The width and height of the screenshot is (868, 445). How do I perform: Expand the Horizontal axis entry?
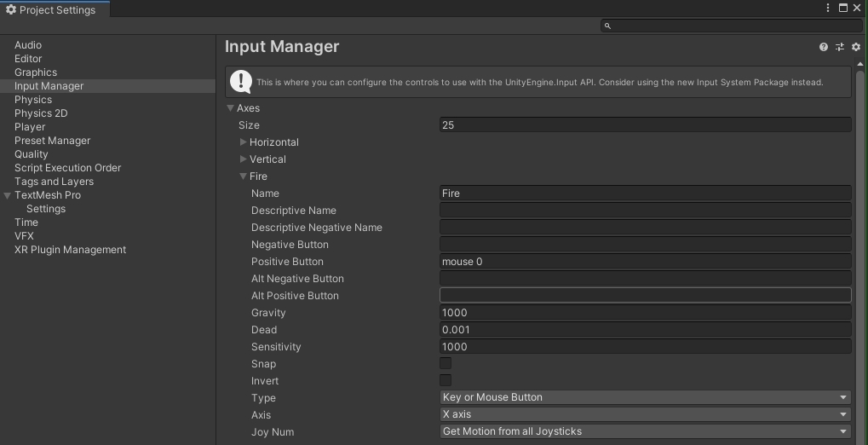[243, 142]
